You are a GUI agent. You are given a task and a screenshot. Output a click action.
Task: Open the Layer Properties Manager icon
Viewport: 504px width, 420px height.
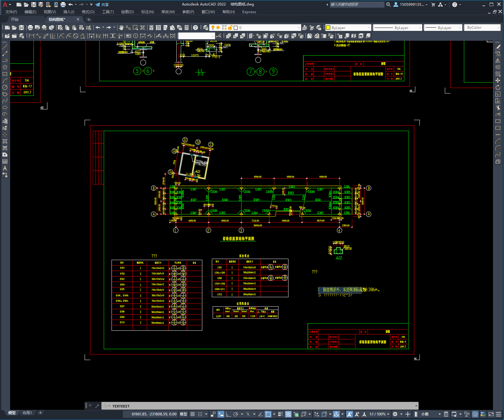(x=206, y=28)
